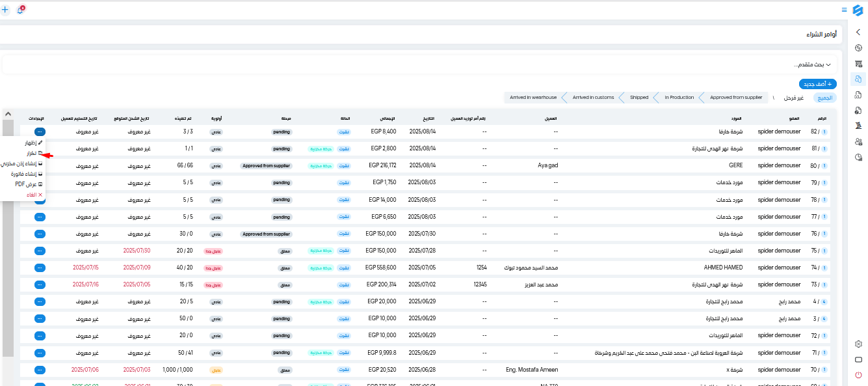Click customer order number 1254
The image size is (868, 386).
(x=481, y=268)
